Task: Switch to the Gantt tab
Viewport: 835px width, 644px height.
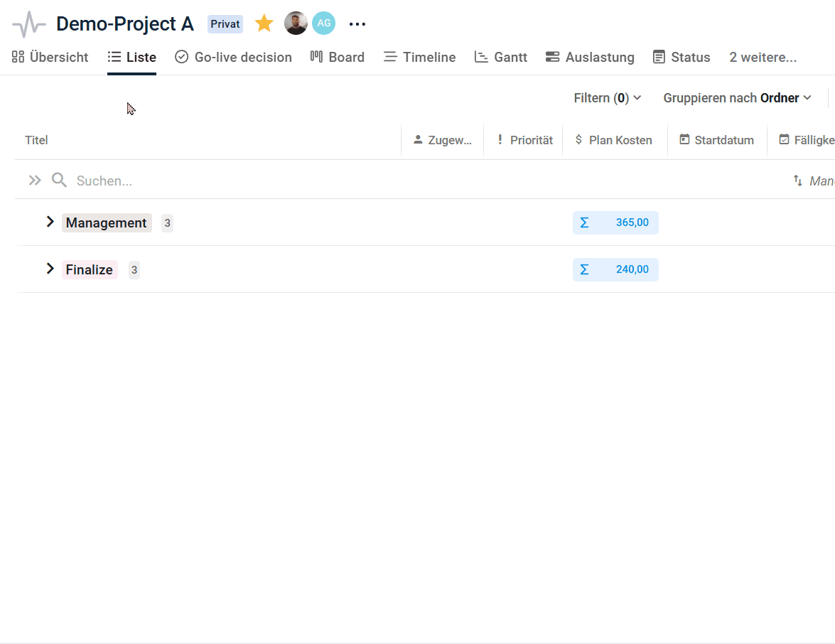Action: click(501, 58)
